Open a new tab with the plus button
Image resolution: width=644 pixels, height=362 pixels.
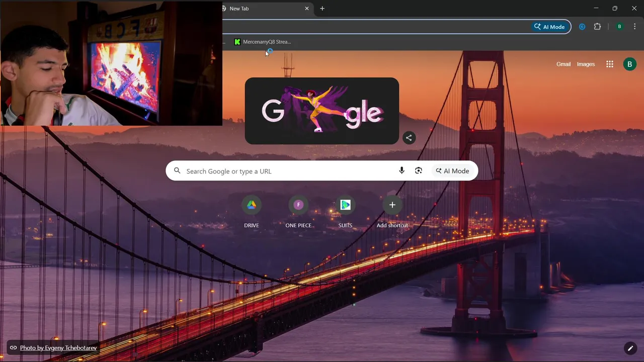pyautogui.click(x=323, y=9)
